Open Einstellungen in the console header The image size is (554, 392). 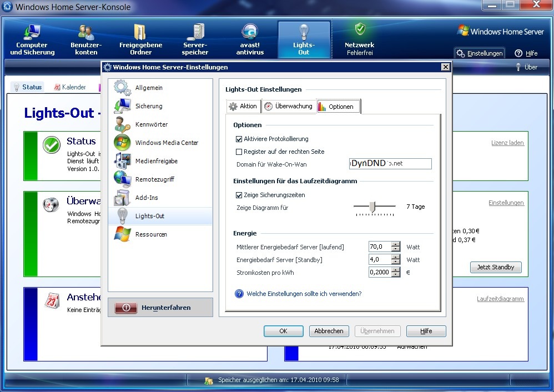(480, 53)
